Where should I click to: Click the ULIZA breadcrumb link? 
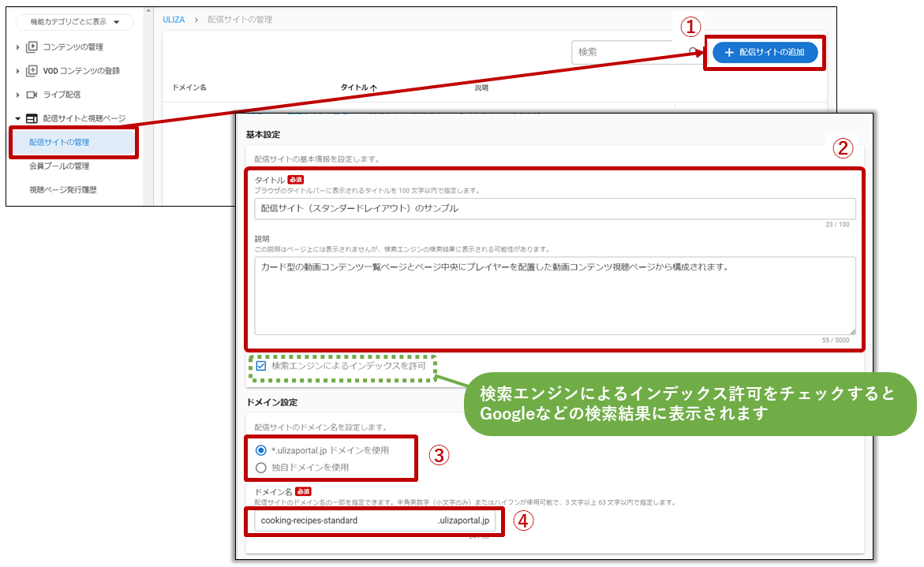point(174,20)
